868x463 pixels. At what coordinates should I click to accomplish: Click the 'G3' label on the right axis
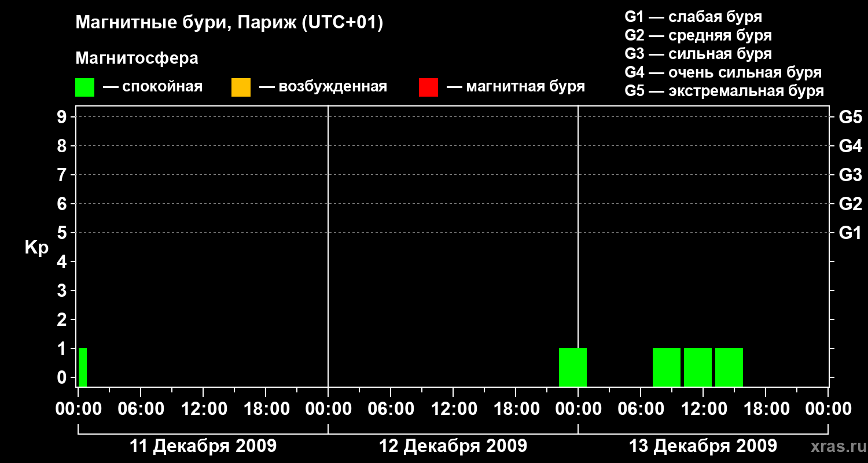tap(851, 175)
